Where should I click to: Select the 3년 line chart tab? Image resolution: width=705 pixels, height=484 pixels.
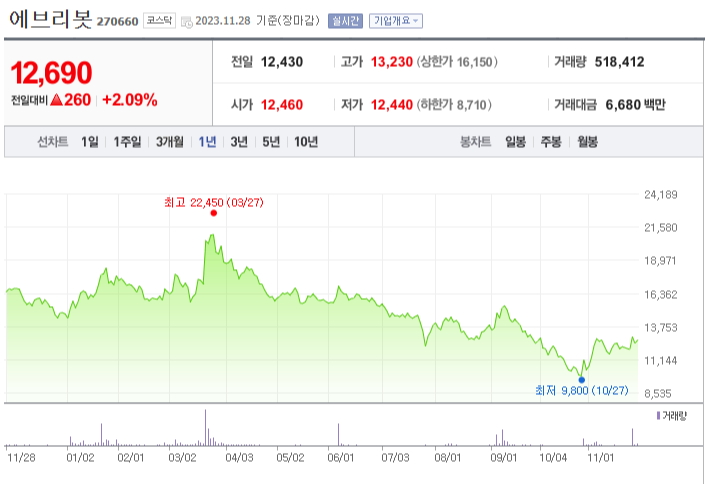click(x=239, y=142)
